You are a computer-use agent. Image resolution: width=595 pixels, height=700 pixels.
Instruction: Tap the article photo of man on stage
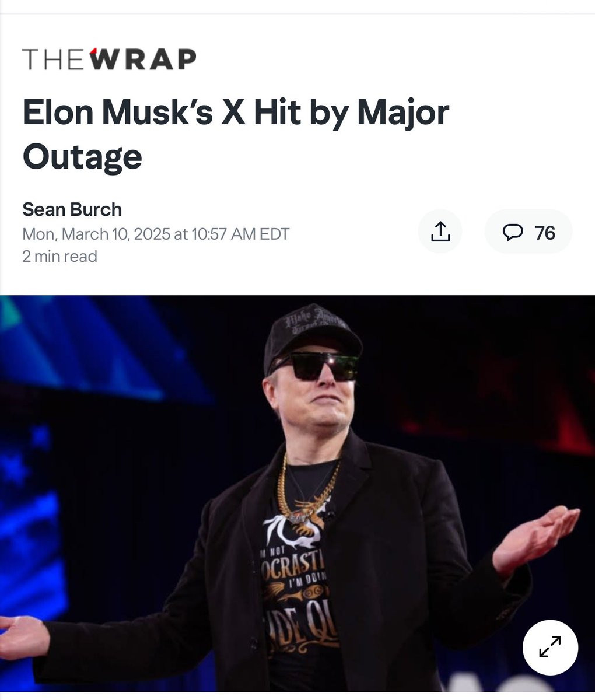coord(297,494)
